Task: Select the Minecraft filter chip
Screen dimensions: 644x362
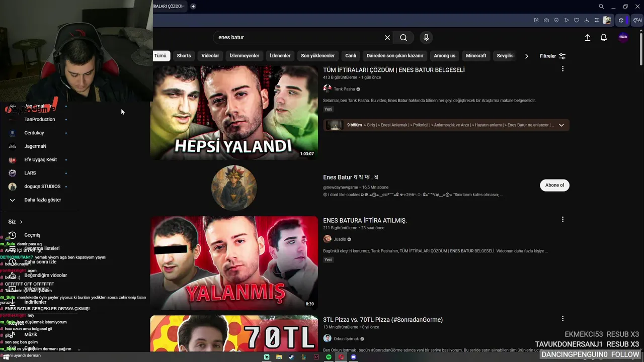Action: 476,56
